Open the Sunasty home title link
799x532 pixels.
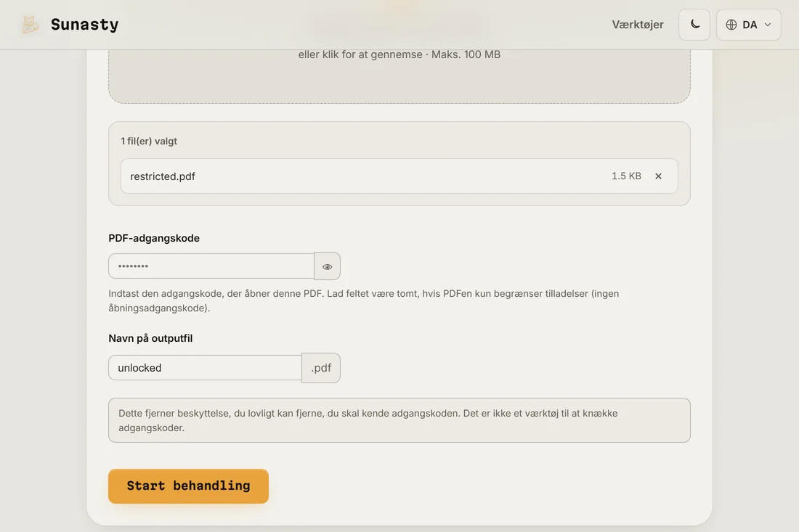pos(84,25)
